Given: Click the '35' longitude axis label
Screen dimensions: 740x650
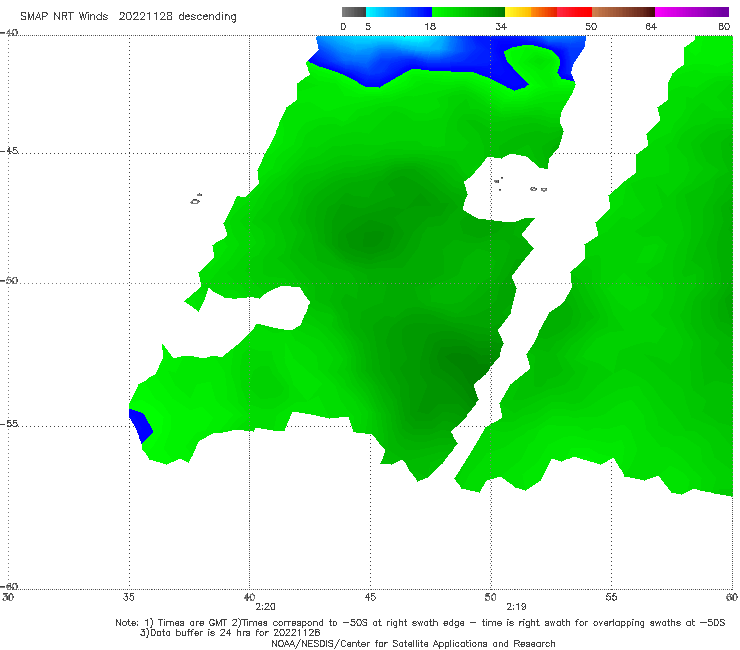Looking at the screenshot, I should tap(129, 598).
